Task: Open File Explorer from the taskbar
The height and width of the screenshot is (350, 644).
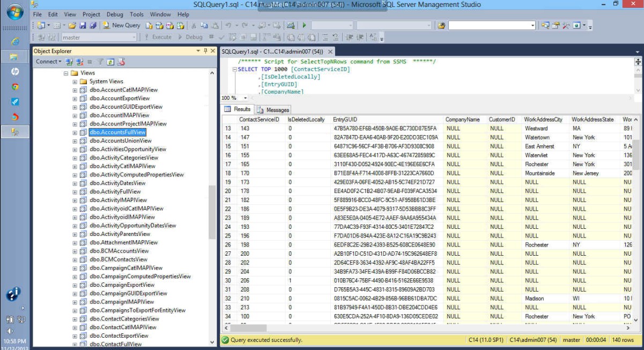Action: 15,56
